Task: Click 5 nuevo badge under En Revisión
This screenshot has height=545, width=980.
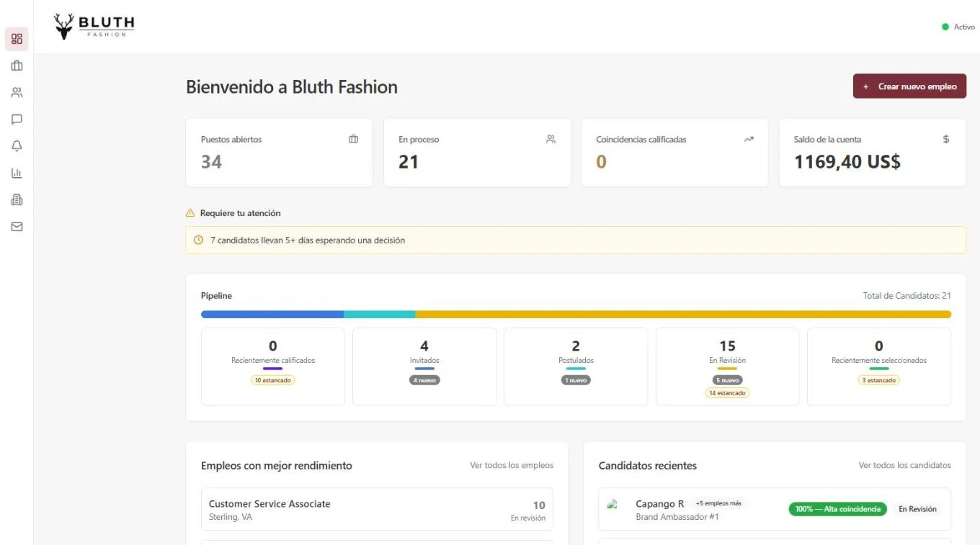Action: click(728, 380)
